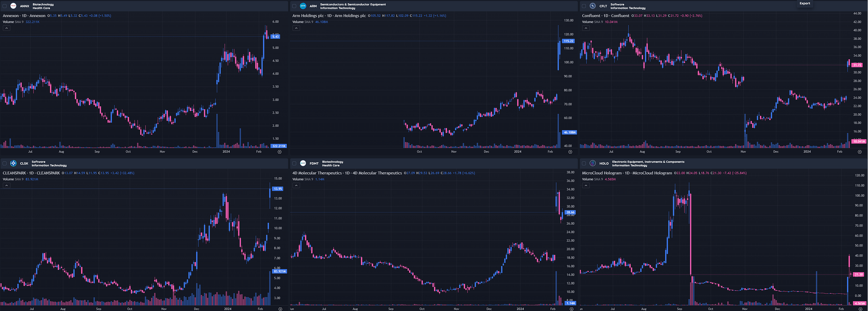Click the Dec time label on CLEANSPARK chart
The width and height of the screenshot is (868, 311).
[x=196, y=309]
